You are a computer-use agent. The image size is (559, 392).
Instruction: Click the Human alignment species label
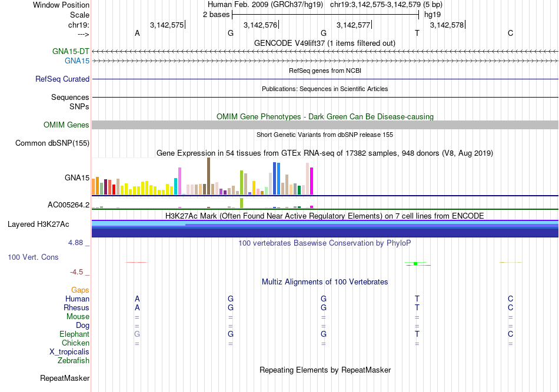coord(77,299)
